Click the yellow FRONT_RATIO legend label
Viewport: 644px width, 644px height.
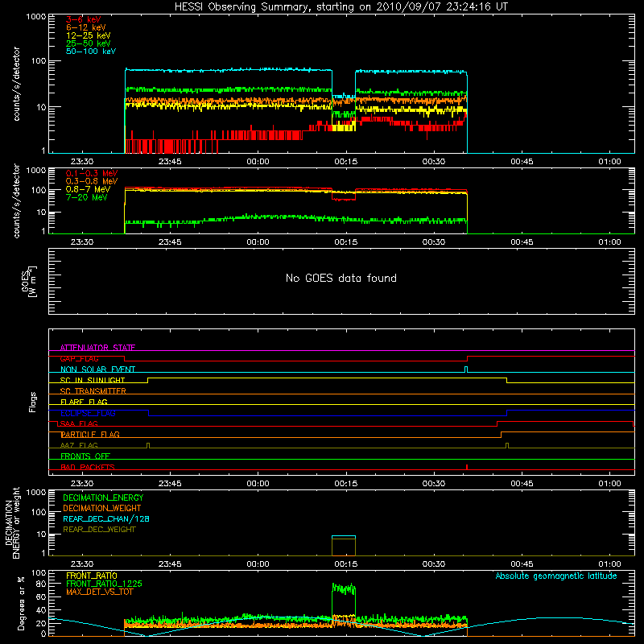click(x=92, y=576)
